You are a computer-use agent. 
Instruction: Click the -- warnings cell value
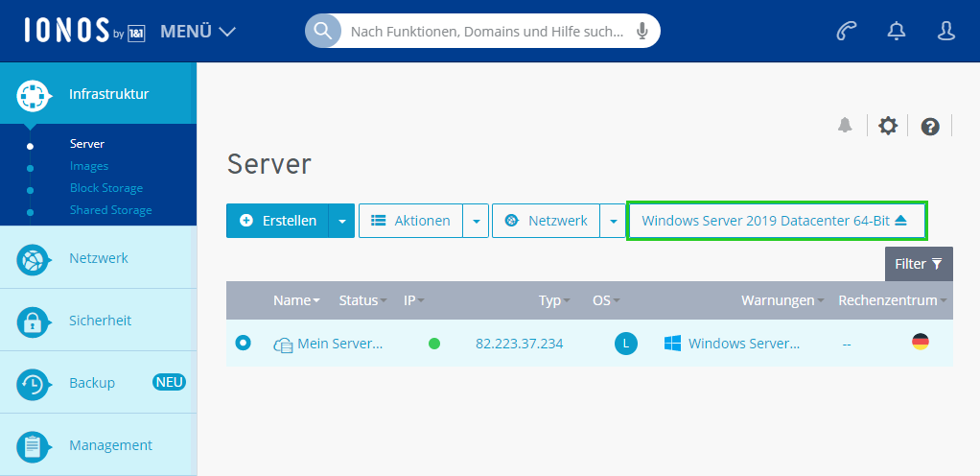pyautogui.click(x=847, y=344)
